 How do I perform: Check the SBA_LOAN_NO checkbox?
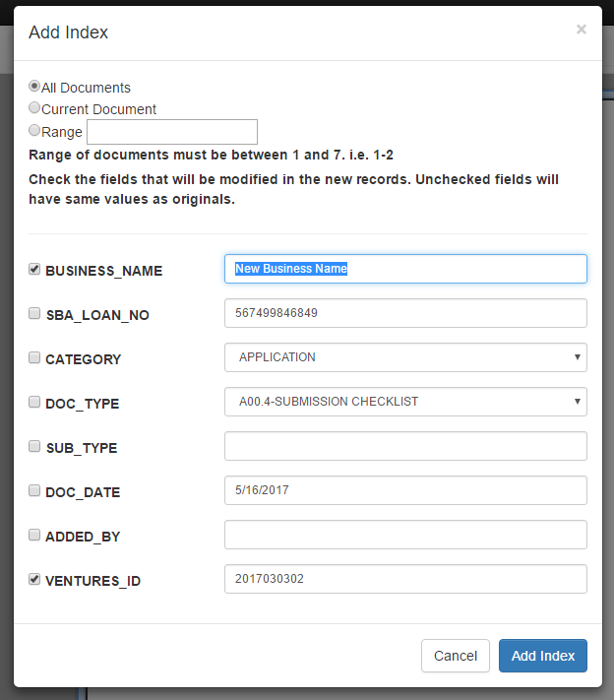click(x=34, y=313)
